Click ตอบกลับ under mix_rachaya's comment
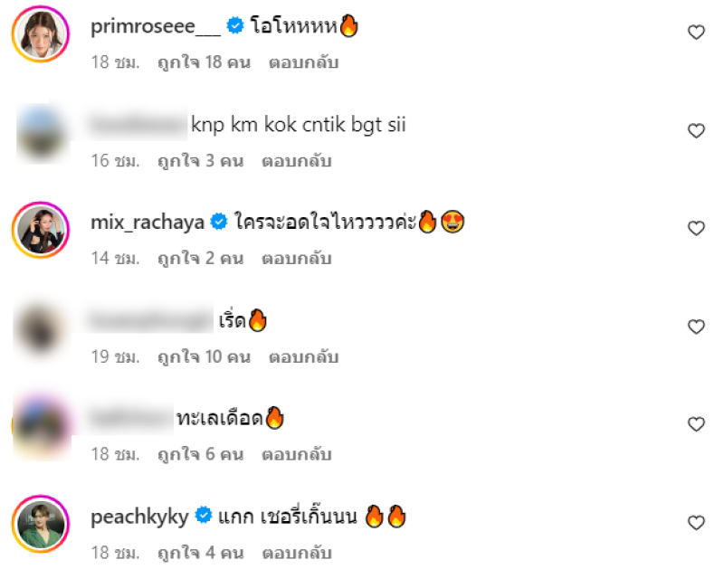This screenshot has height=588, width=724. (x=297, y=259)
